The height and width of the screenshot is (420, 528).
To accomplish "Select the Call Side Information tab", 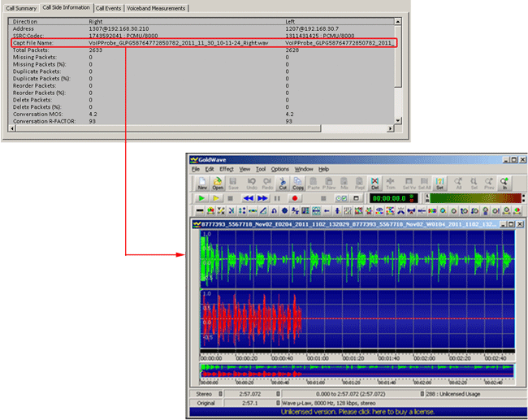I will 66,7.
